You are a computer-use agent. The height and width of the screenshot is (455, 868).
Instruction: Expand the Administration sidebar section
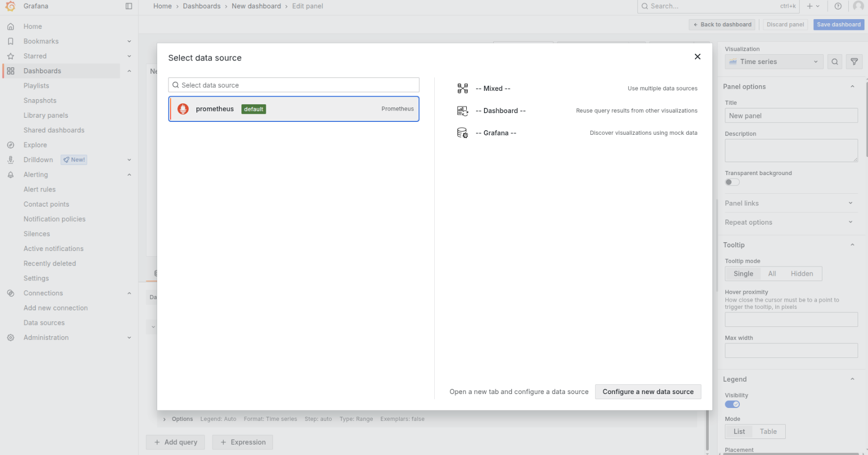click(129, 337)
